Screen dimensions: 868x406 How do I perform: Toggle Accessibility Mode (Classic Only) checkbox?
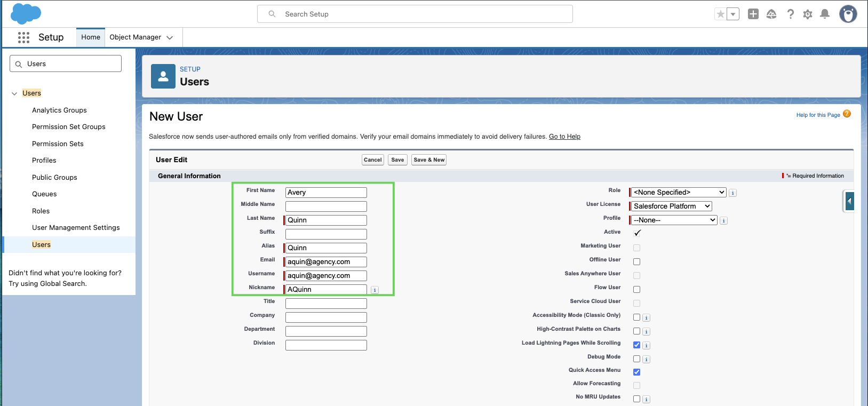point(636,317)
